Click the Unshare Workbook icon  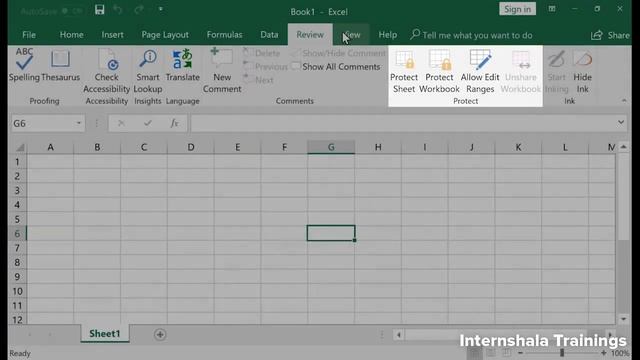[x=521, y=60]
